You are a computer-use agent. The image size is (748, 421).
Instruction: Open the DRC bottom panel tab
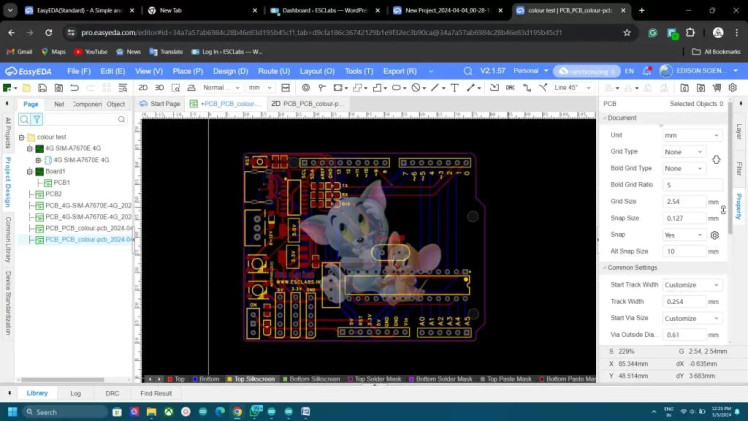point(112,394)
